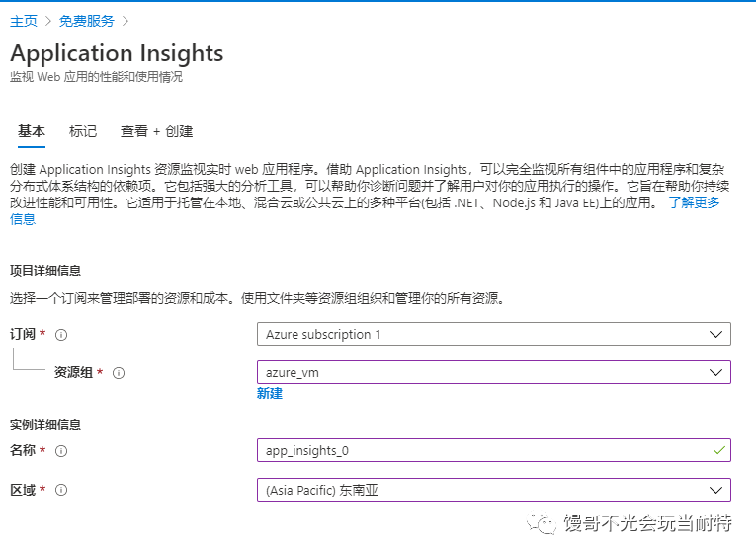Screen dimensions: 756x556
Task: Go to 主页 breadcrumb link
Action: (x=24, y=21)
